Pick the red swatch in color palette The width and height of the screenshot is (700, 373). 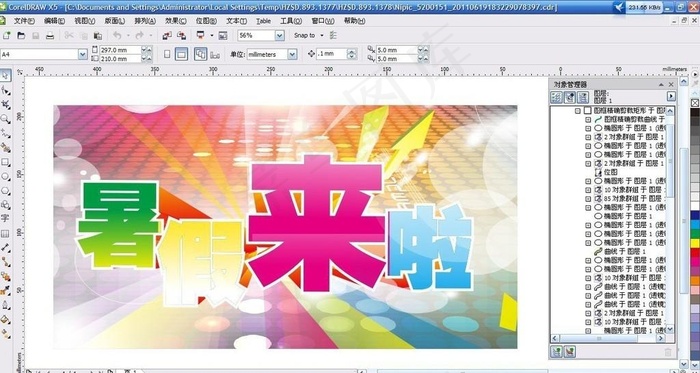coord(695,253)
